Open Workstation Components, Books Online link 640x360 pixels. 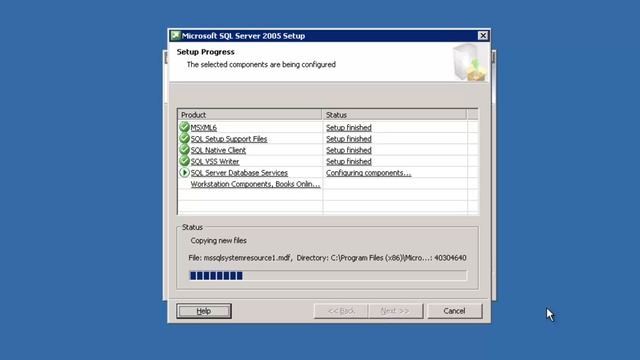tap(255, 184)
